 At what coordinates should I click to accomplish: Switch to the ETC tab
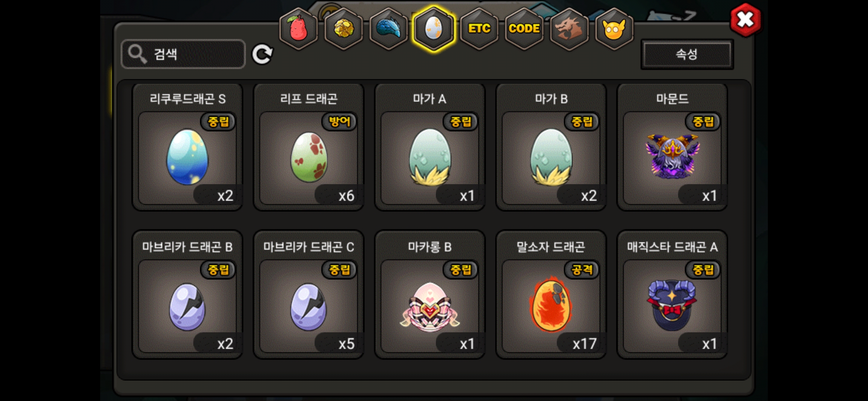[x=479, y=29]
